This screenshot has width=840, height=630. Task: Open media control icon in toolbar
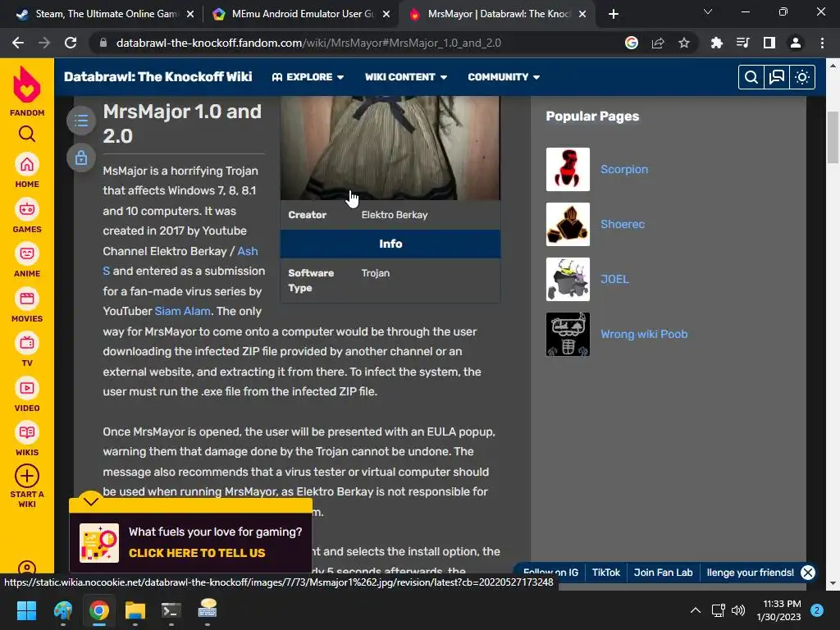point(742,43)
